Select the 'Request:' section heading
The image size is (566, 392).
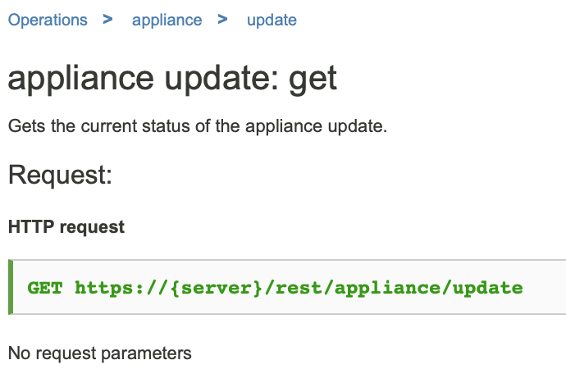click(x=60, y=175)
